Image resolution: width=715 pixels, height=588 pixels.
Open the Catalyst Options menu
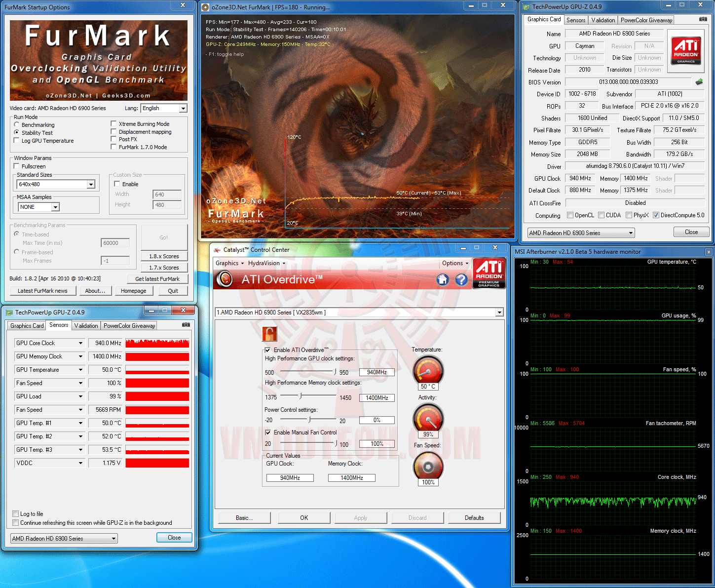455,263
